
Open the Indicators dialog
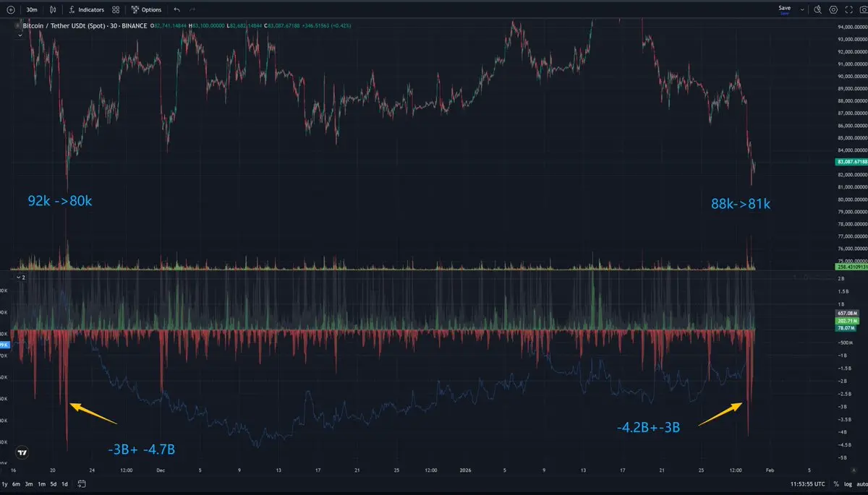[x=86, y=9]
